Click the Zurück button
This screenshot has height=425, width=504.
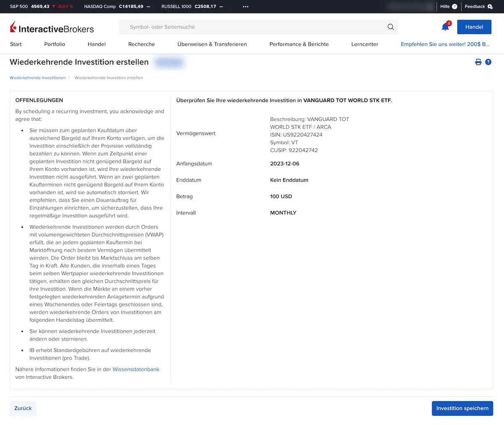[x=23, y=408]
